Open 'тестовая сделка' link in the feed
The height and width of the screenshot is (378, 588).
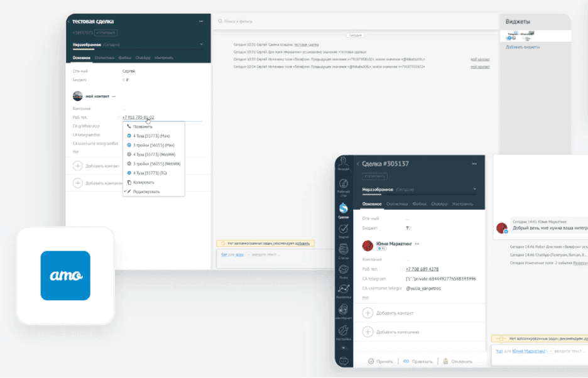point(307,45)
